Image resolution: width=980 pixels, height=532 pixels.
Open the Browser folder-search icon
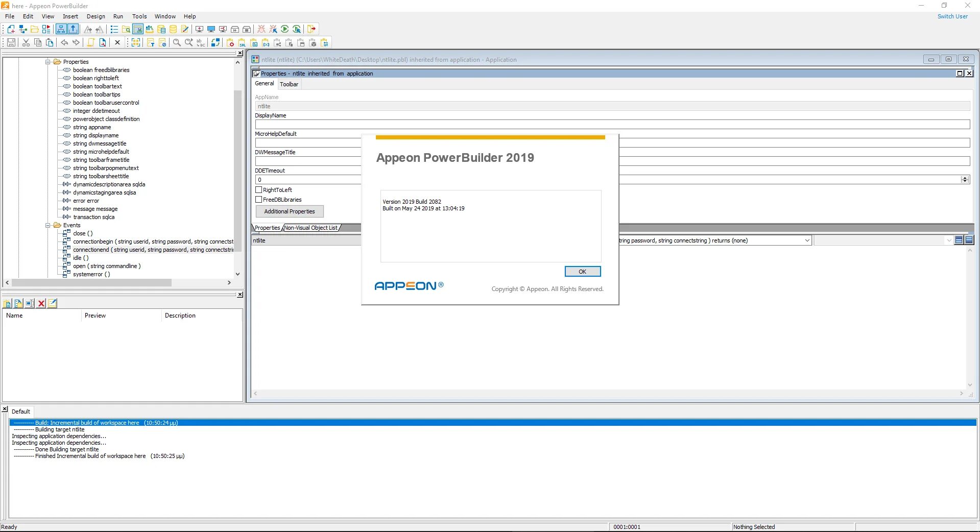[x=126, y=29]
